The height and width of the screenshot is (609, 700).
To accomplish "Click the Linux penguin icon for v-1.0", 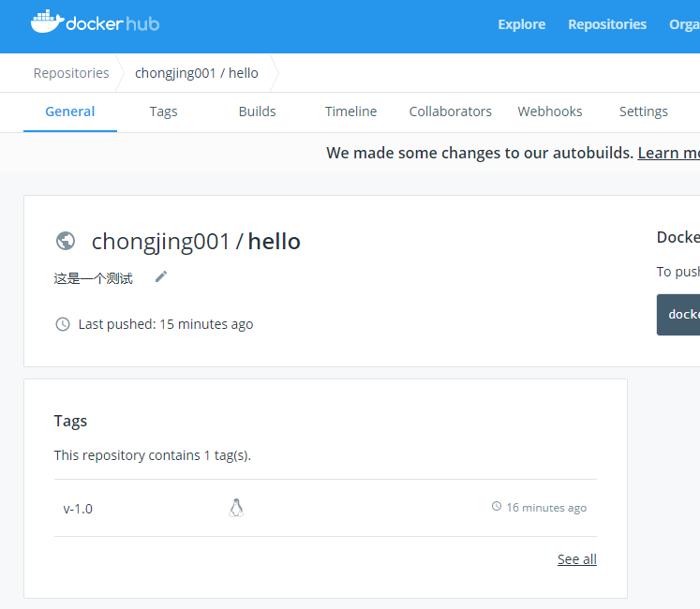I will tap(236, 508).
